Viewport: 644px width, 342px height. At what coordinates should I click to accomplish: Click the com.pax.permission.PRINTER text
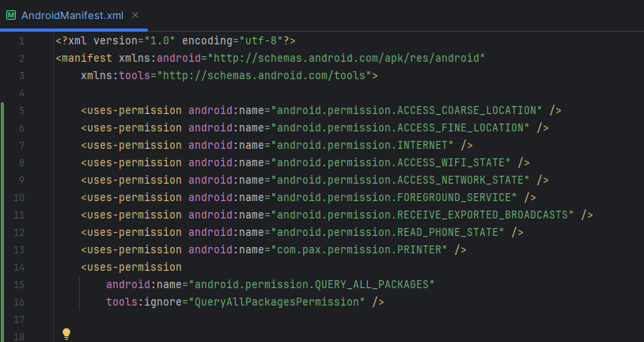pos(359,249)
